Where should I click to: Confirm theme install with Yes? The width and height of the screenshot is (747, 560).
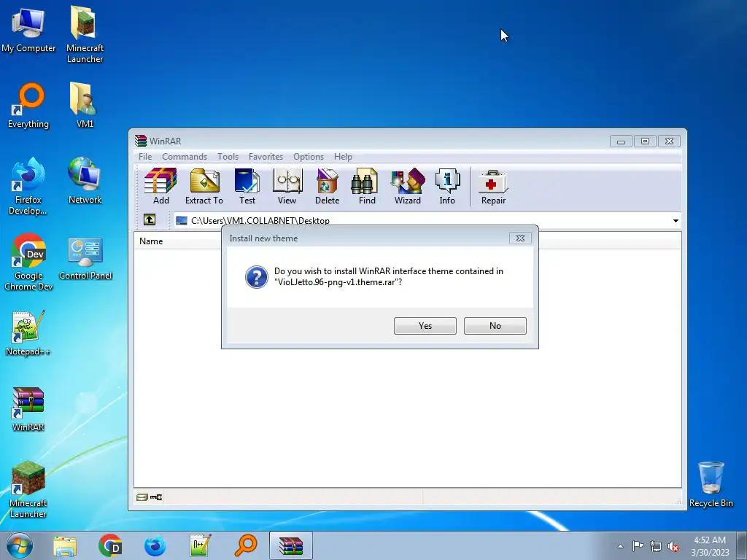tap(425, 326)
